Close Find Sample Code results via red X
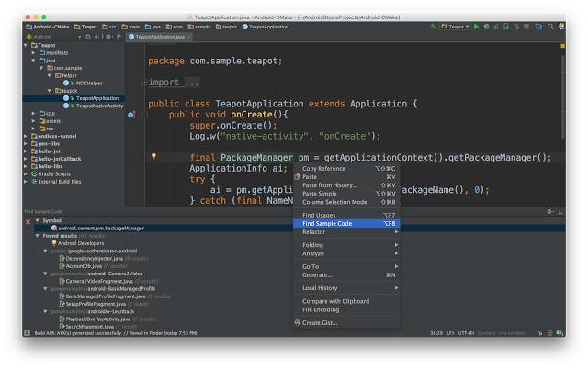The width and height of the screenshot is (588, 369). pos(28,222)
